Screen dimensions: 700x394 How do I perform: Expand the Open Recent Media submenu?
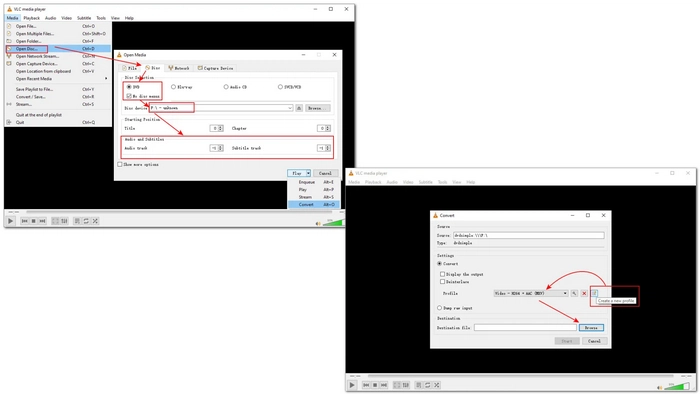point(58,79)
